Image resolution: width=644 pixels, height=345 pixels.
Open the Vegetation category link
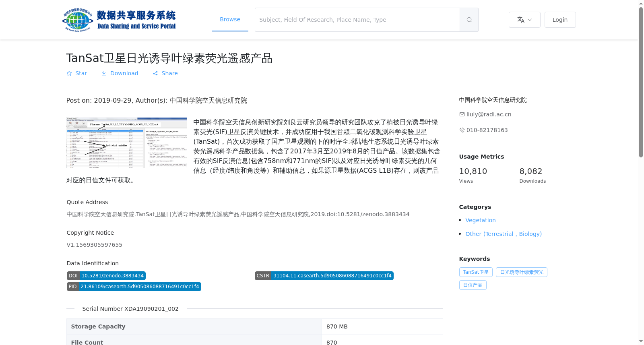(x=480, y=220)
